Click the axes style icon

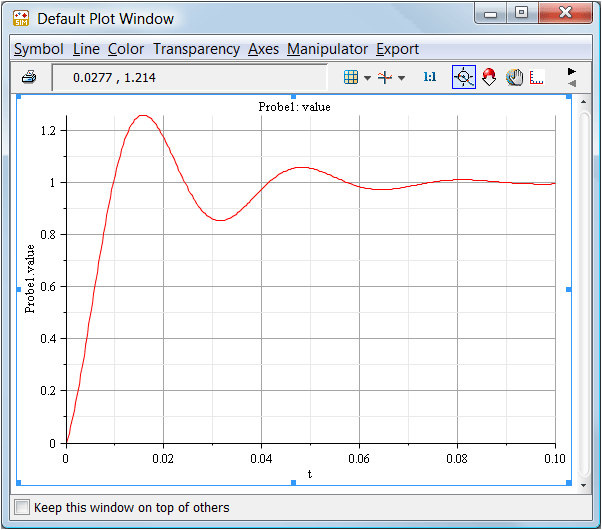pyautogui.click(x=384, y=77)
